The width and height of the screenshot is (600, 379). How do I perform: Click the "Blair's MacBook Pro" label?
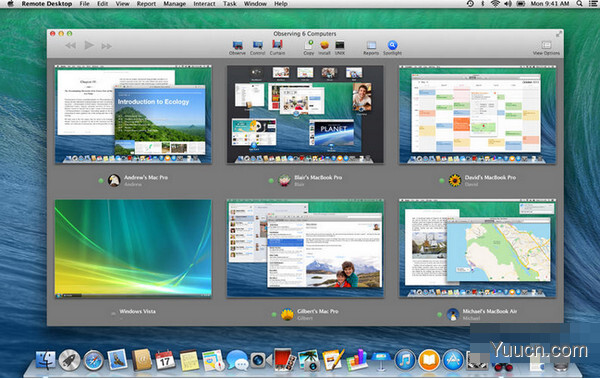click(x=318, y=177)
